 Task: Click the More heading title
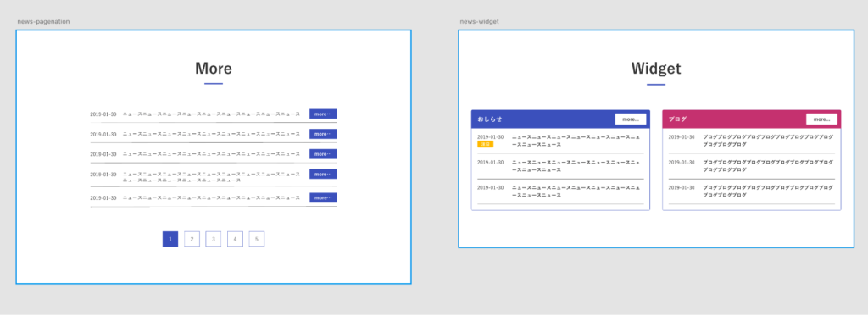[x=213, y=69]
